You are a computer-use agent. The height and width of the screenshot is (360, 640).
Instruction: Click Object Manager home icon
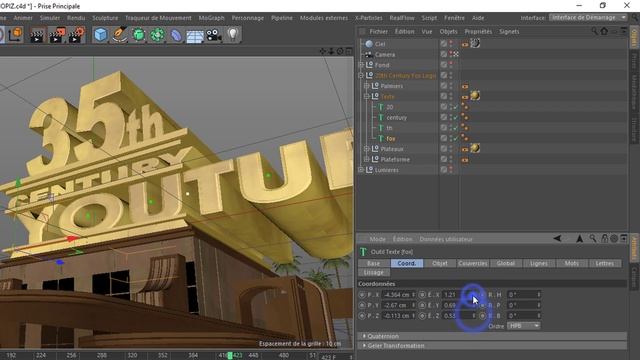coord(604,31)
